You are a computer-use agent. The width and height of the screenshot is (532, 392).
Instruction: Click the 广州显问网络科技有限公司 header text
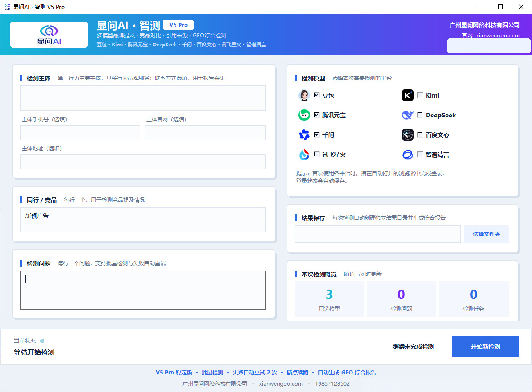[x=484, y=25]
